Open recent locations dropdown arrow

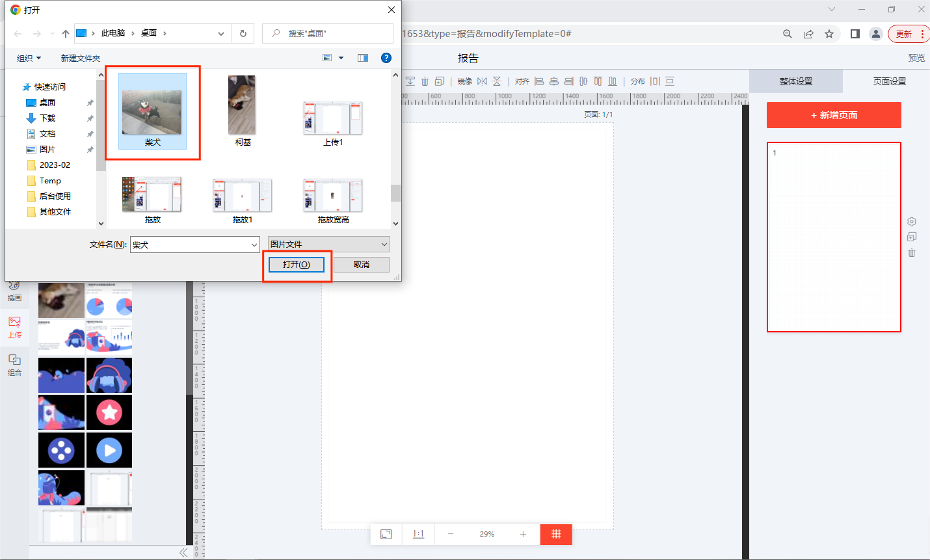pyautogui.click(x=52, y=33)
